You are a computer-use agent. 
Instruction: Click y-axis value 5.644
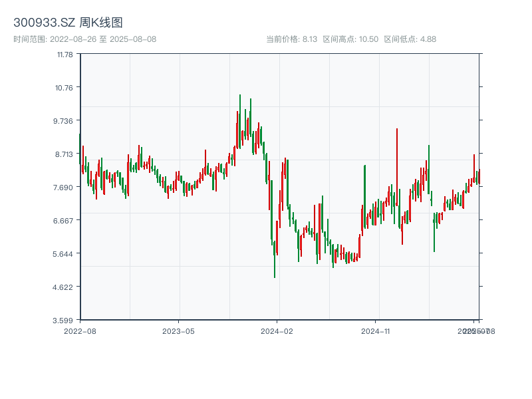63,254
